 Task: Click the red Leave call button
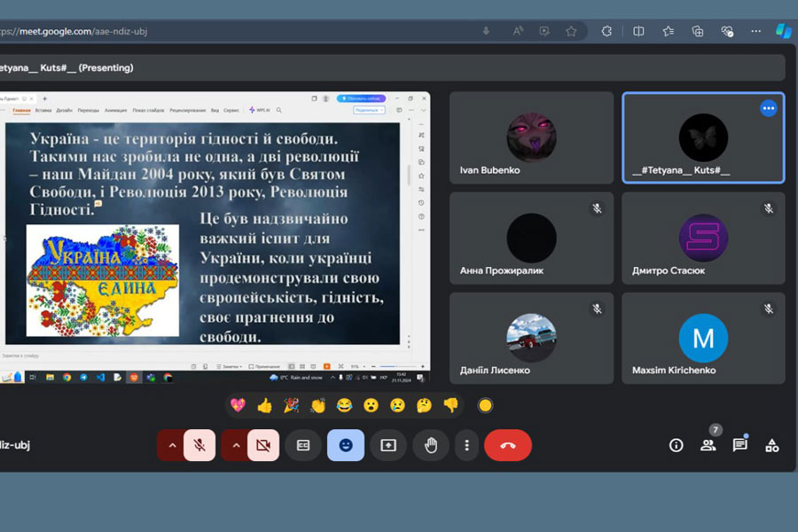point(507,445)
